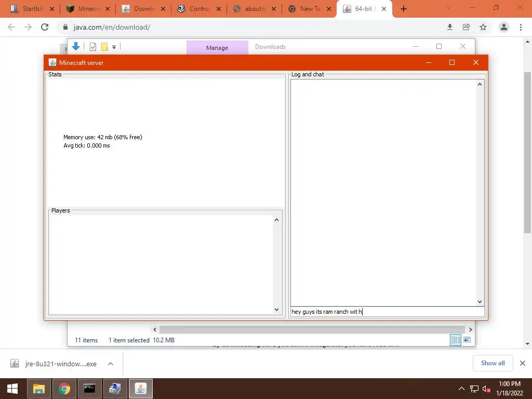Image resolution: width=532 pixels, height=399 pixels.
Task: Select Java Minecraft server taskbar button
Action: (x=141, y=389)
